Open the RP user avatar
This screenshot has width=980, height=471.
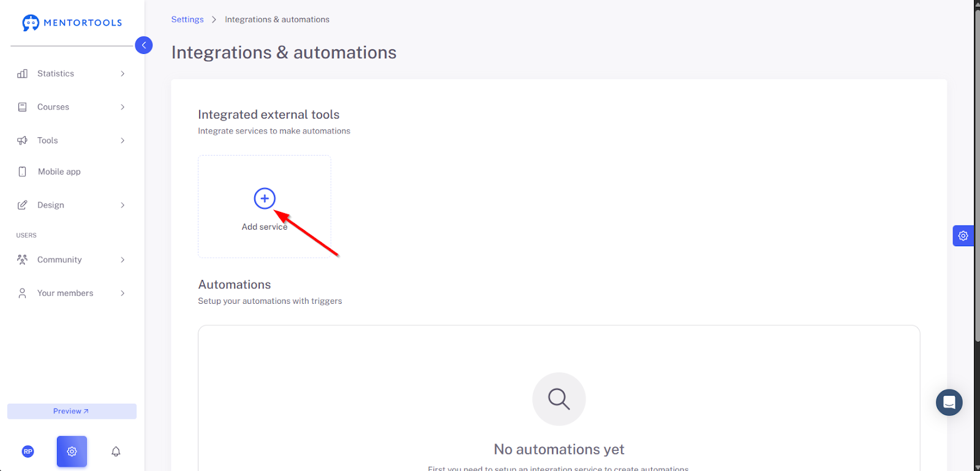click(28, 451)
